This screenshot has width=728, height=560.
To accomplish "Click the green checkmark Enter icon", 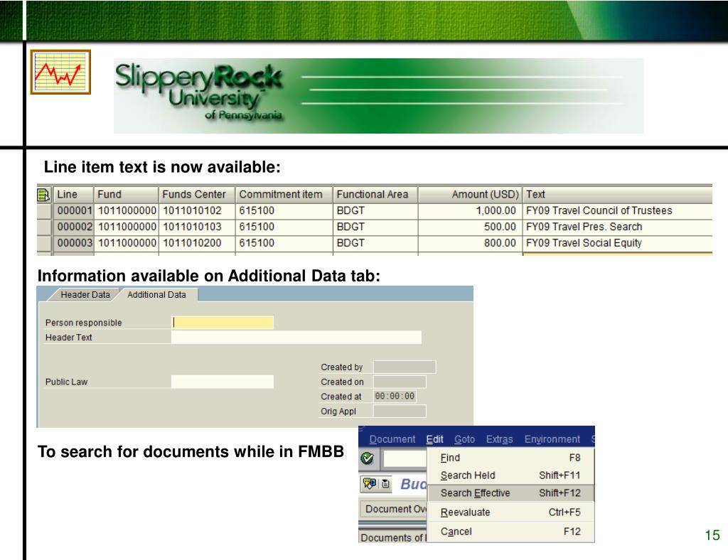I will (x=368, y=458).
